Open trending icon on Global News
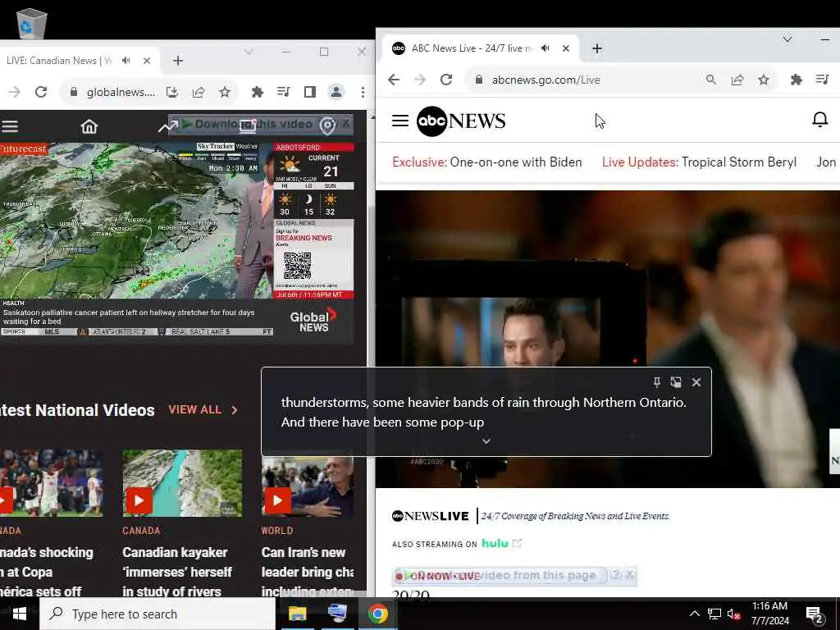Screen dimensions: 840x630 click(167, 127)
